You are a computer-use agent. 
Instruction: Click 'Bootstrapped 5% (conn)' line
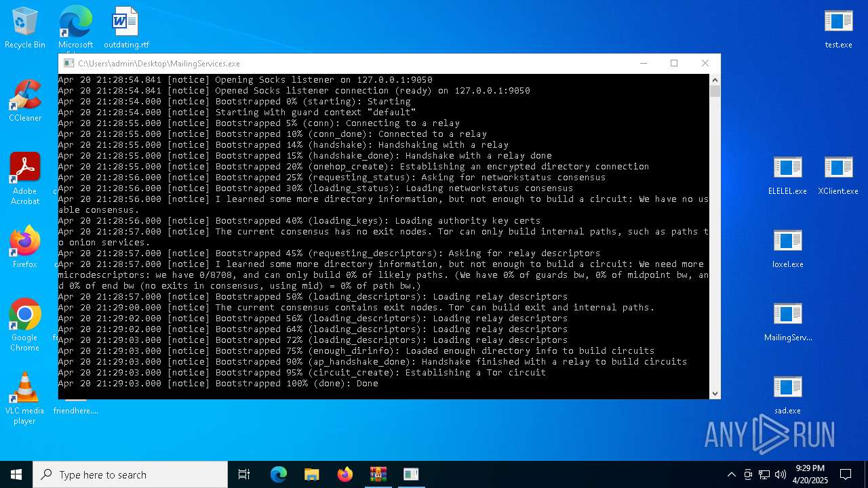[259, 123]
